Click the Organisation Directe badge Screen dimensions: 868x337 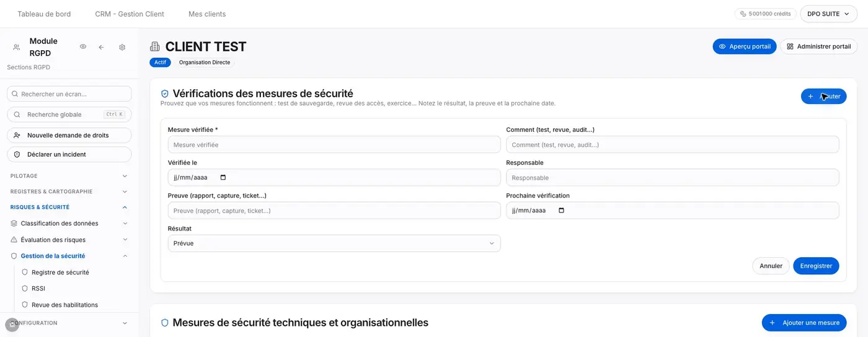coord(205,63)
